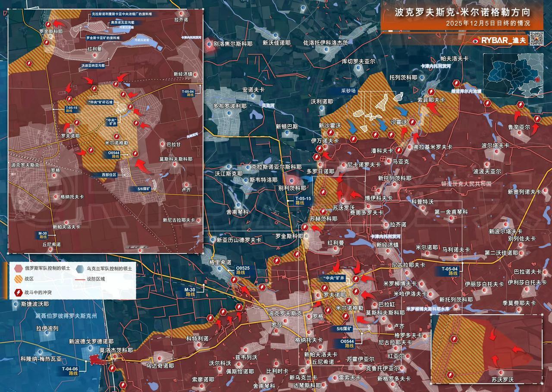Select the Russian-controlled territory legend swatch
The height and width of the screenshot is (392, 552).
[x=18, y=268]
